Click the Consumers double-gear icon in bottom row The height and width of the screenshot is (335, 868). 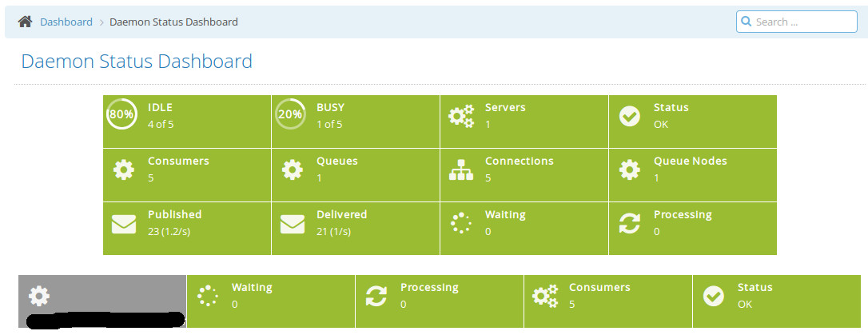pos(545,296)
